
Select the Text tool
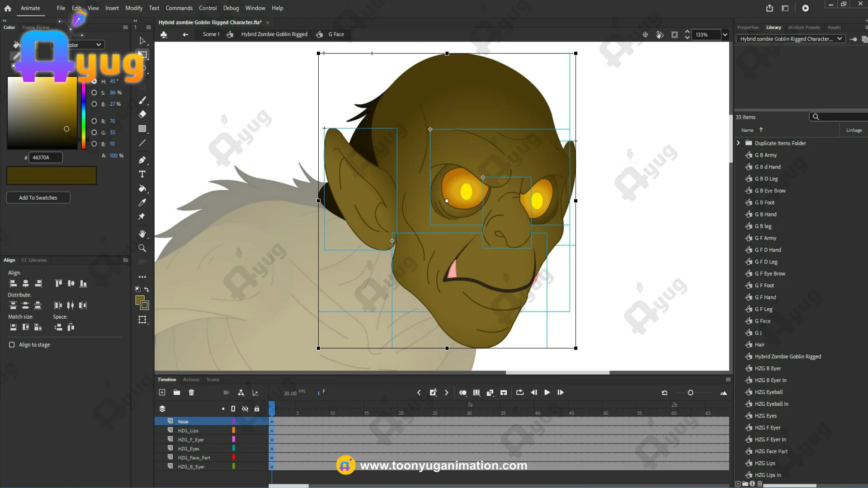click(x=142, y=174)
